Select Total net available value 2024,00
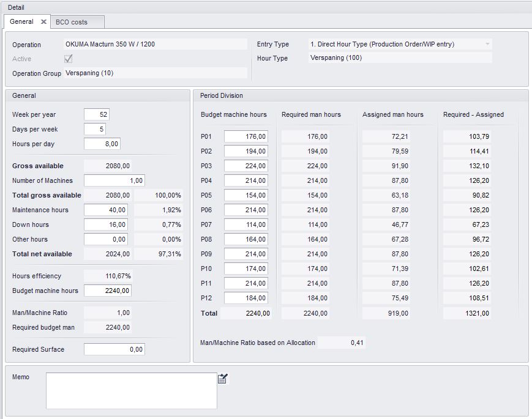Screen dimensions: 532x419 point(108,254)
